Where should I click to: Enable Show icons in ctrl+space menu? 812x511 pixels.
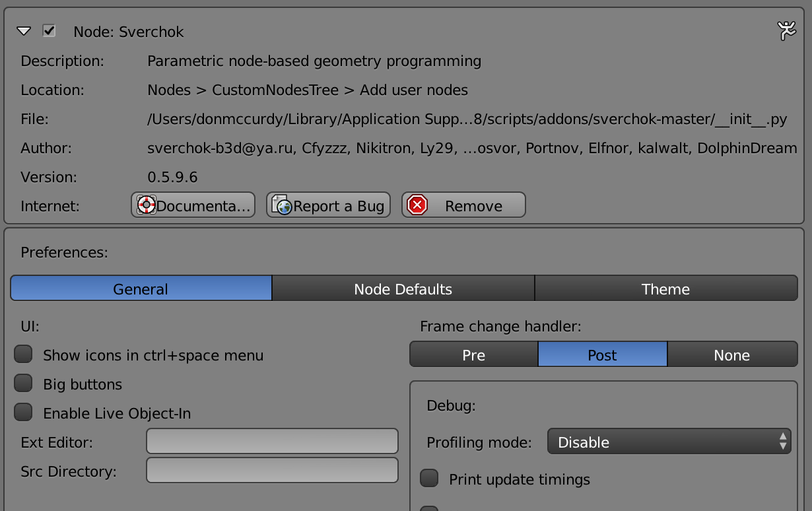point(23,355)
